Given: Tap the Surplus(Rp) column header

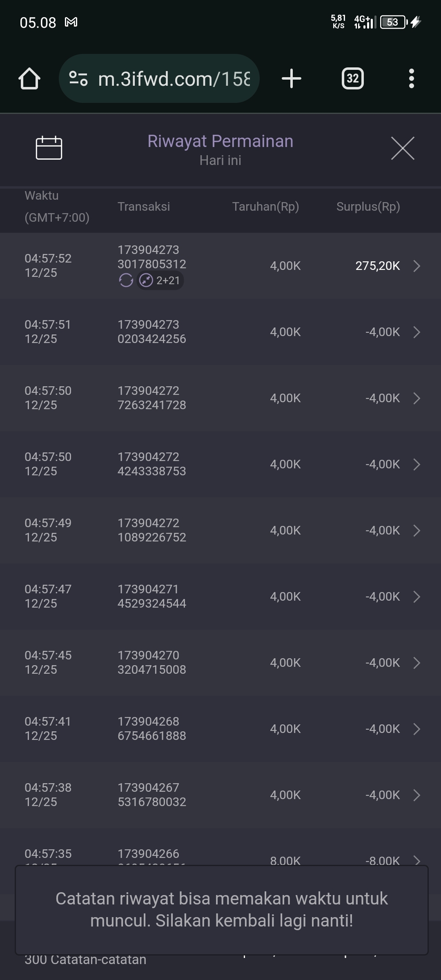Looking at the screenshot, I should click(368, 207).
